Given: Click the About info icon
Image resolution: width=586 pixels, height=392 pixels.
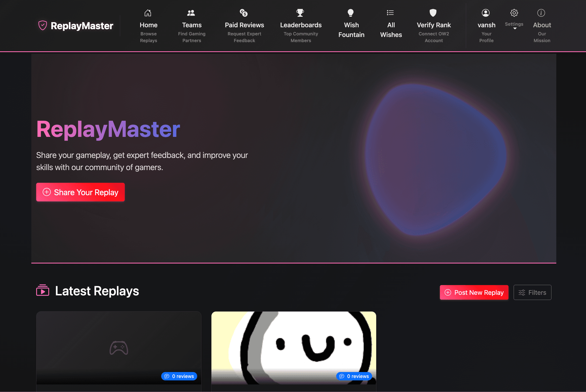Looking at the screenshot, I should click(541, 13).
